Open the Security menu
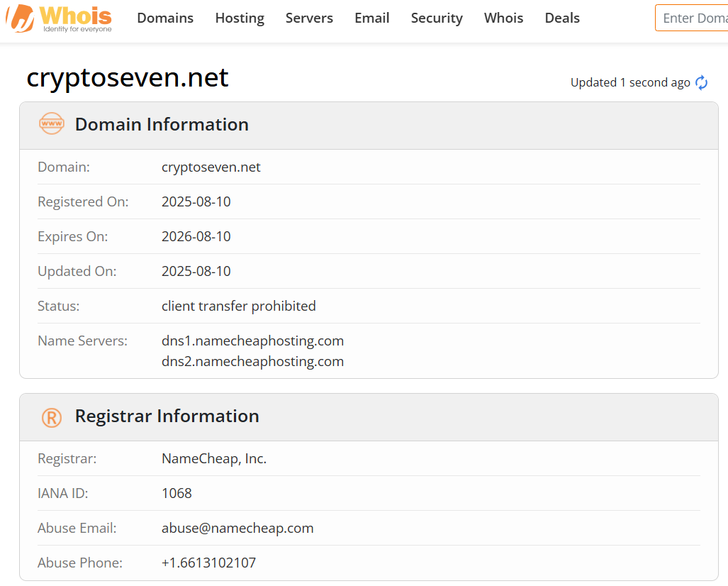Screen dimensions: 728x586 [x=437, y=18]
